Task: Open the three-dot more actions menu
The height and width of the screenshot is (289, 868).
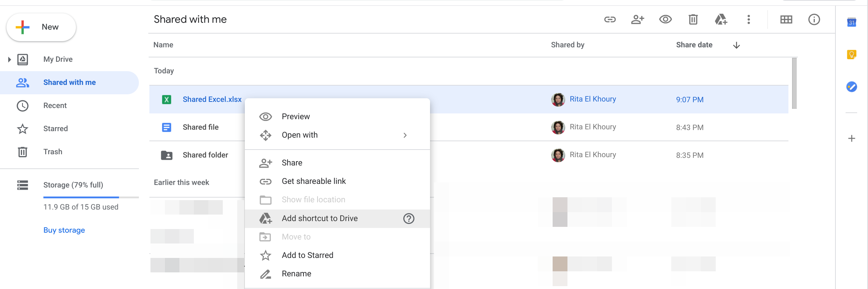Action: click(749, 20)
